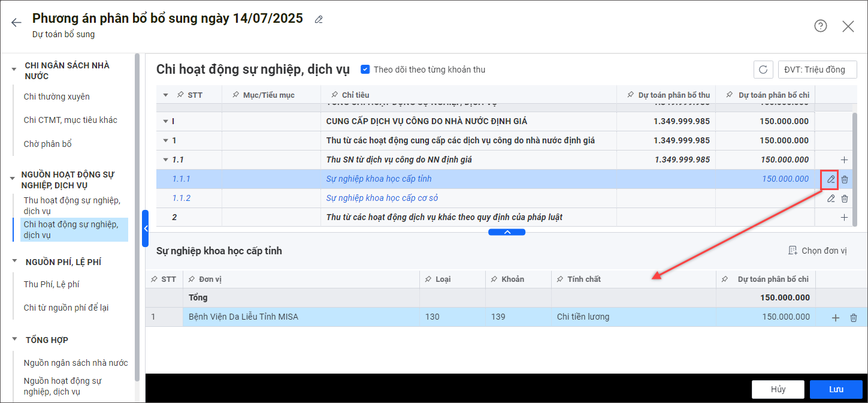Screen dimensions: 868x403
Task: Collapse row 1.1 Thu SN tree node
Action: click(x=166, y=160)
